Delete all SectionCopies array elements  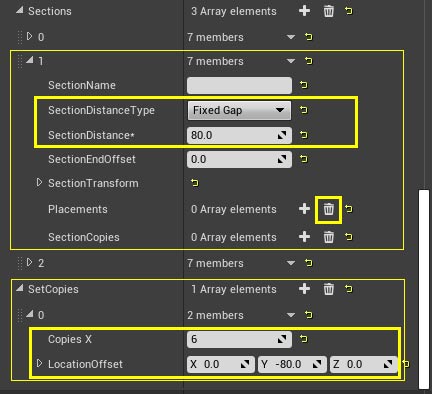pyautogui.click(x=329, y=237)
